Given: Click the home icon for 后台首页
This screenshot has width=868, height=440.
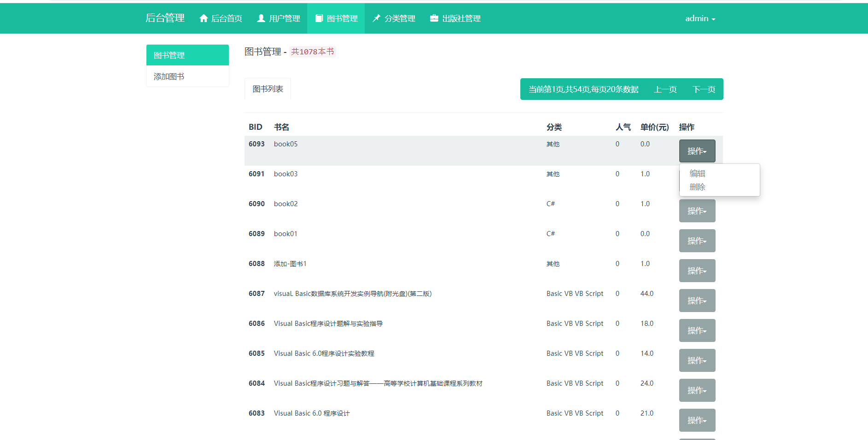Looking at the screenshot, I should 203,18.
